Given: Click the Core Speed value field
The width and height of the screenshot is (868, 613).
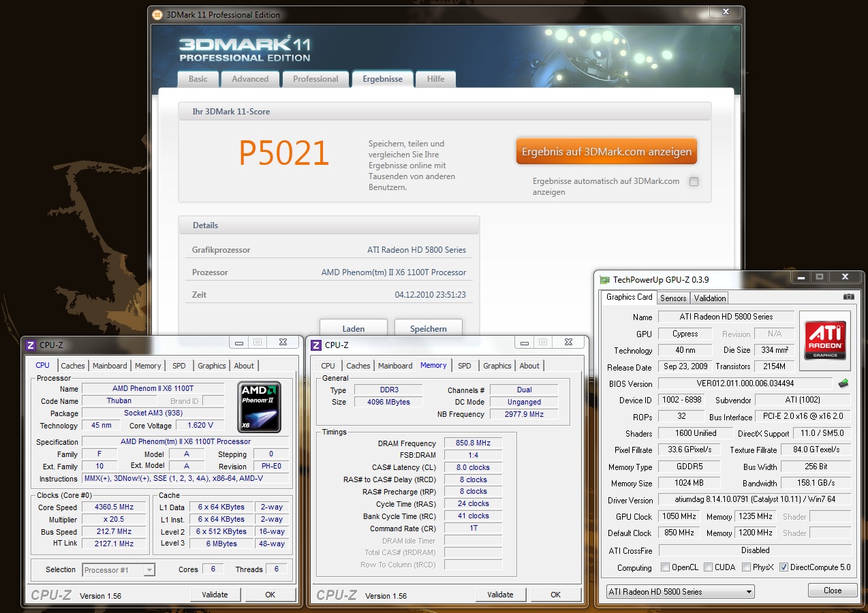Looking at the screenshot, I should coord(114,507).
